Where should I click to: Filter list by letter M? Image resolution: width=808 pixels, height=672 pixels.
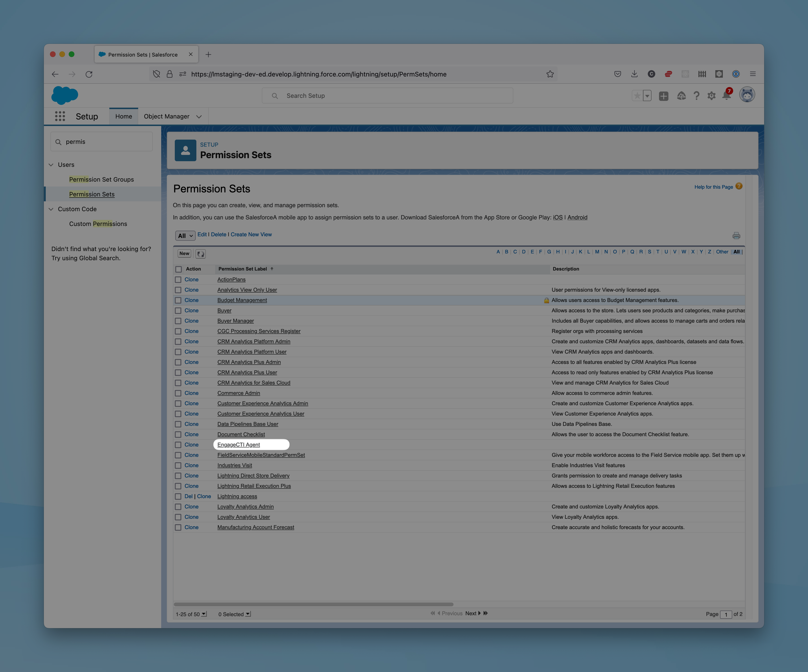click(597, 252)
